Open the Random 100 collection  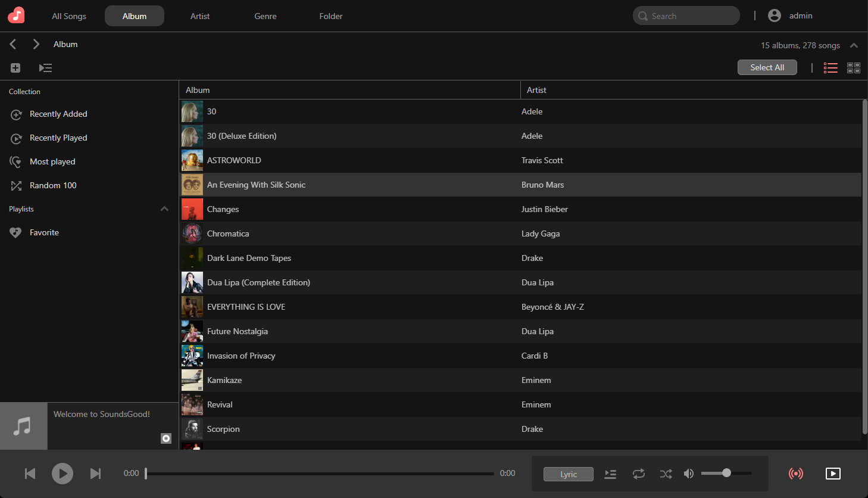coord(53,185)
